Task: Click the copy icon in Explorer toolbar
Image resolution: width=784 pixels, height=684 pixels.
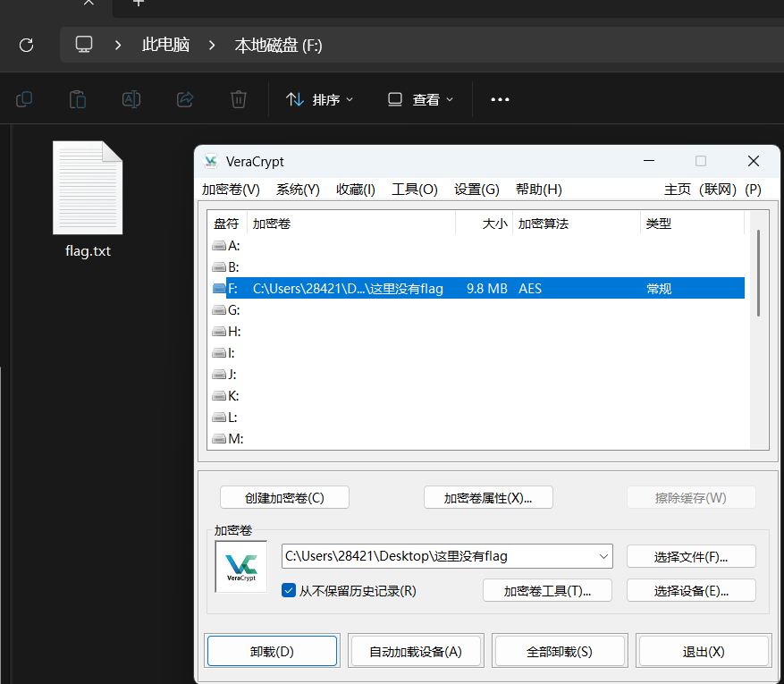Action: pos(24,99)
